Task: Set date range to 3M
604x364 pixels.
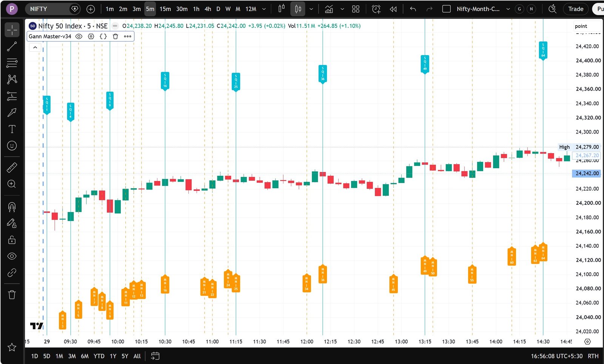Action: (72, 356)
